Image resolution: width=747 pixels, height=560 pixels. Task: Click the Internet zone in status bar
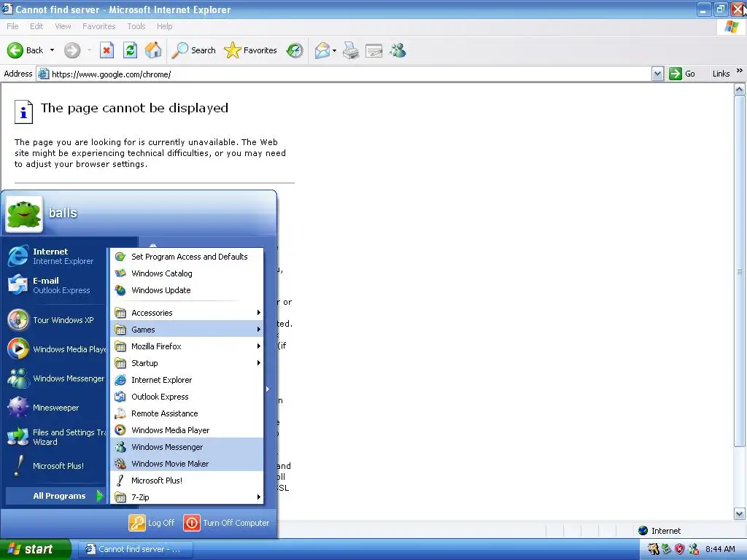click(x=659, y=531)
